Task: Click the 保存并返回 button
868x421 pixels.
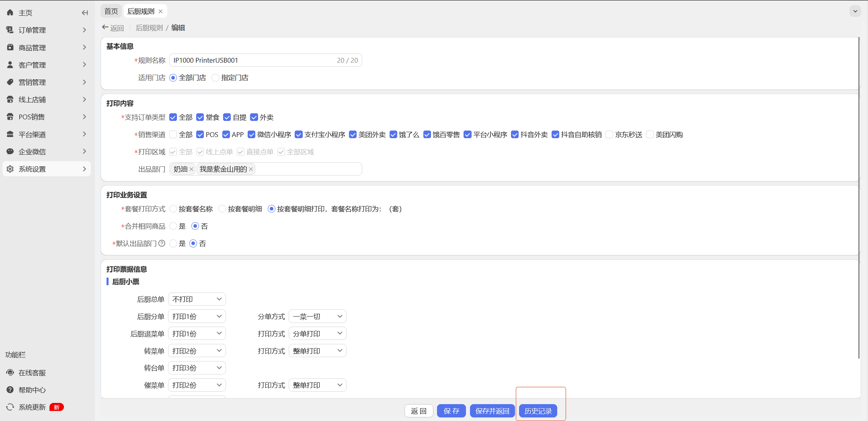Action: point(492,411)
